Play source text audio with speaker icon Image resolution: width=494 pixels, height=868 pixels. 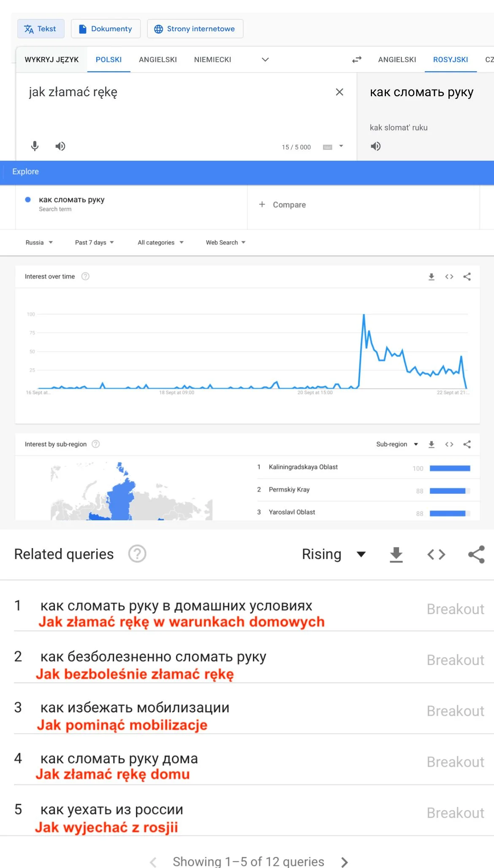pyautogui.click(x=60, y=146)
